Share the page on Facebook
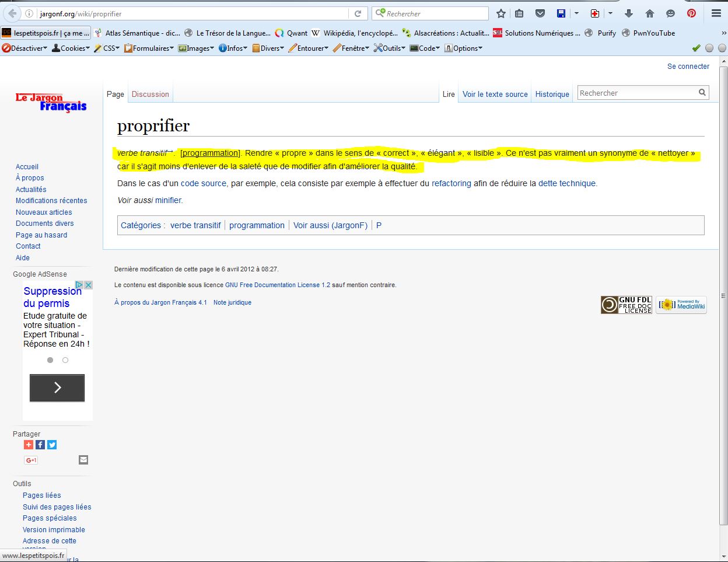This screenshot has width=728, height=562. click(x=40, y=445)
